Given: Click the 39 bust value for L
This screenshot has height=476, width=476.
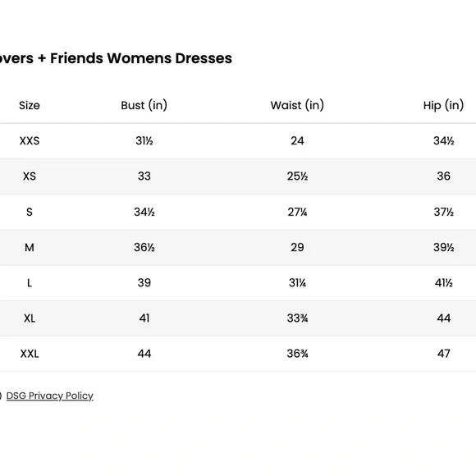Looking at the screenshot, I should coord(144,283).
